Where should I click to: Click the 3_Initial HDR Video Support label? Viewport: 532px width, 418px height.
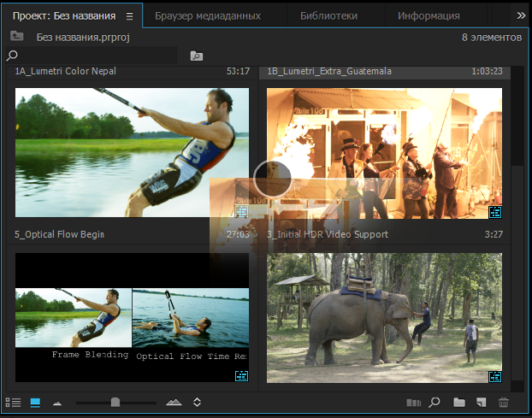pyautogui.click(x=328, y=234)
